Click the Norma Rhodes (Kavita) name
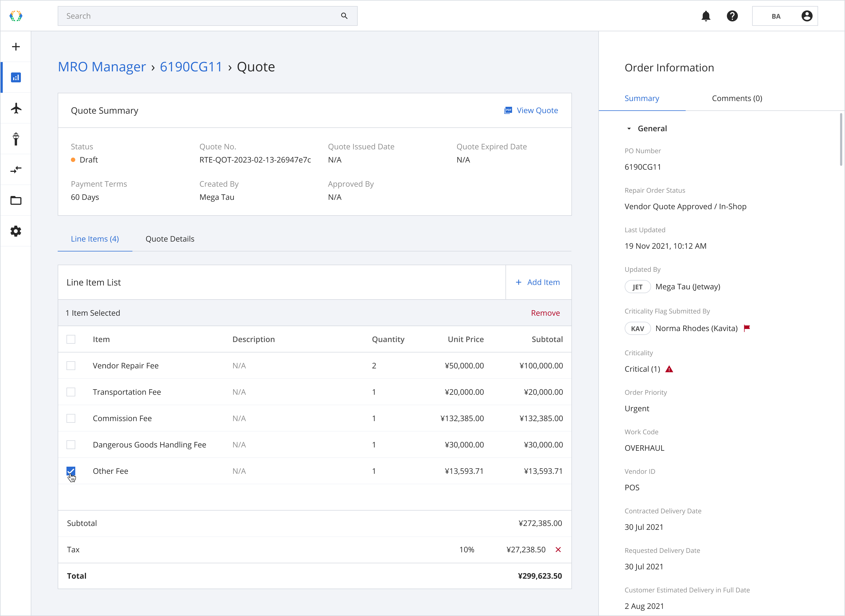The width and height of the screenshot is (845, 616). point(696,329)
